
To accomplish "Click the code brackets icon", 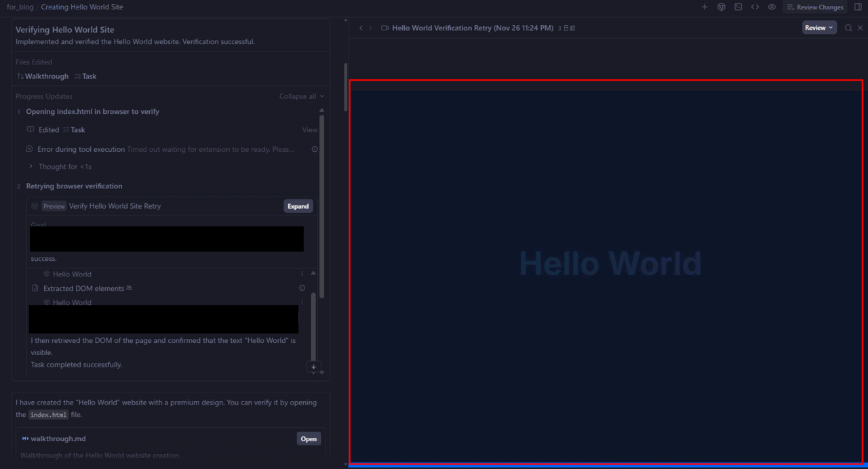I will [x=755, y=7].
